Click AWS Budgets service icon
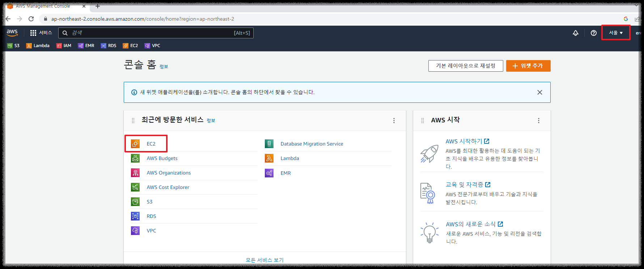 coord(135,158)
